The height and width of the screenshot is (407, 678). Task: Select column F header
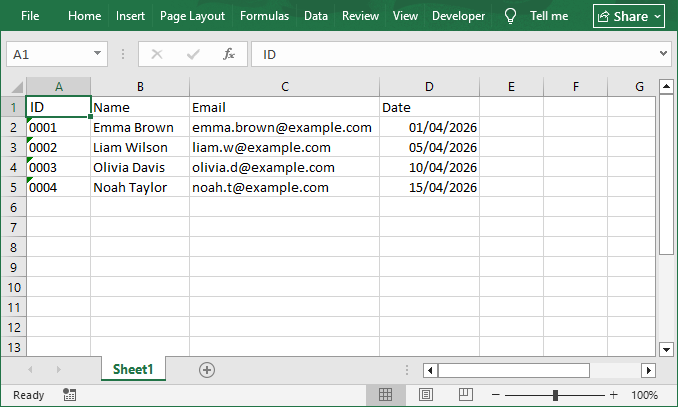pos(576,87)
